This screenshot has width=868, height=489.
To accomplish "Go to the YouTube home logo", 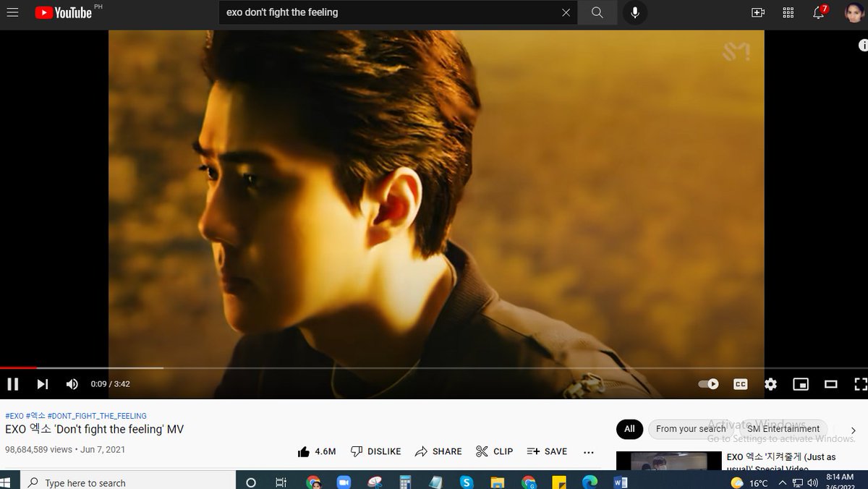I will [x=64, y=12].
